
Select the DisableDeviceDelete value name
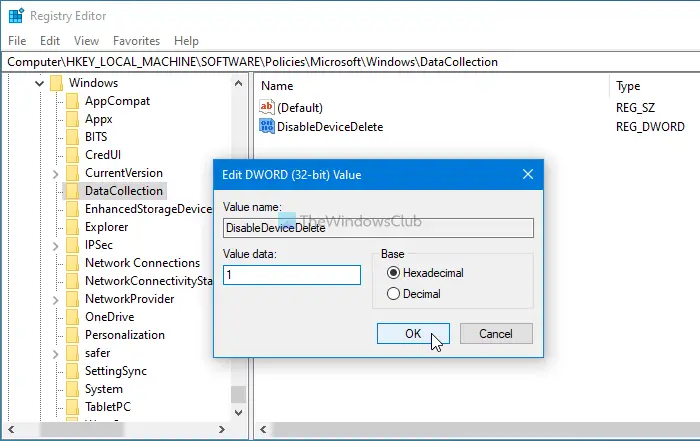330,127
